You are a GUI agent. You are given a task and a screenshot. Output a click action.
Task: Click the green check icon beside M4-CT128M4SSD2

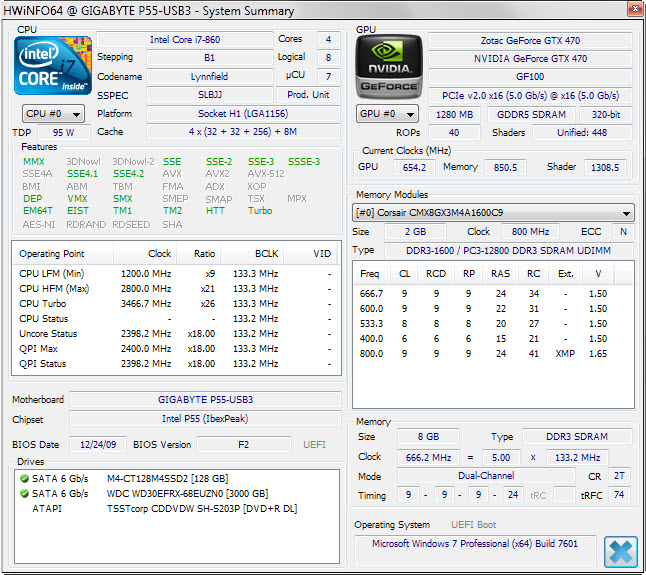click(24, 479)
